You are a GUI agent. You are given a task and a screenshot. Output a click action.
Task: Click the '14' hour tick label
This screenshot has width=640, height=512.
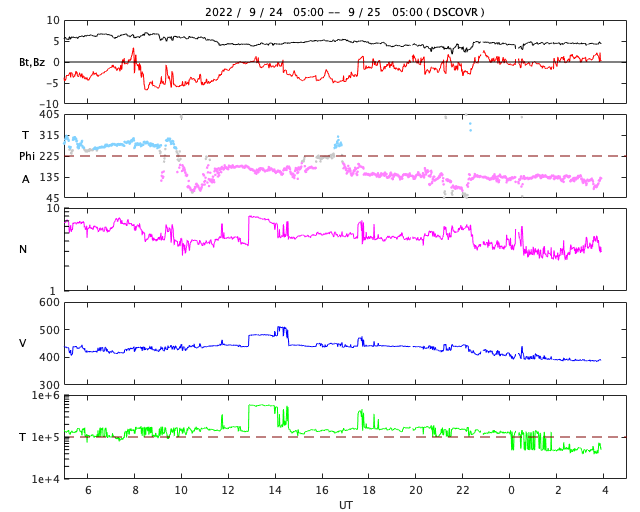[275, 490]
